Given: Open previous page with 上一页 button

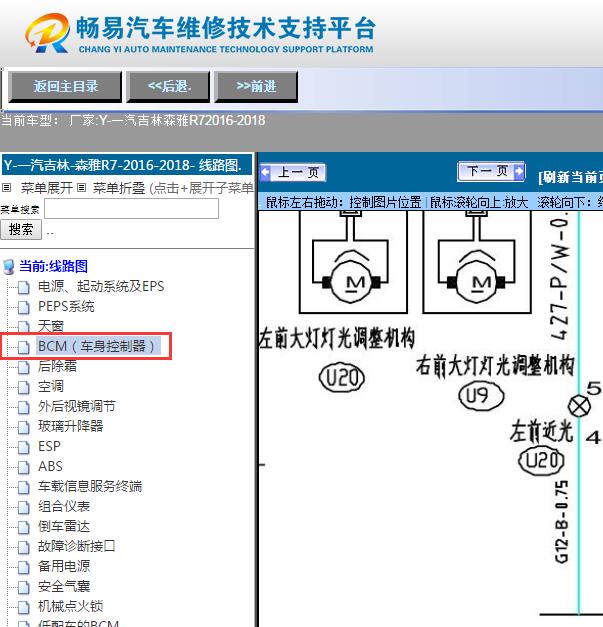Looking at the screenshot, I should click(x=293, y=173).
